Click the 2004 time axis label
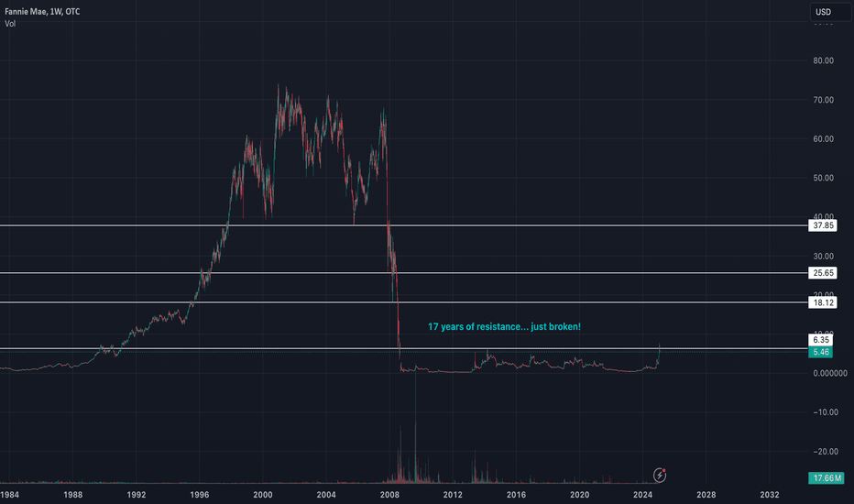The height and width of the screenshot is (504, 854). [326, 495]
